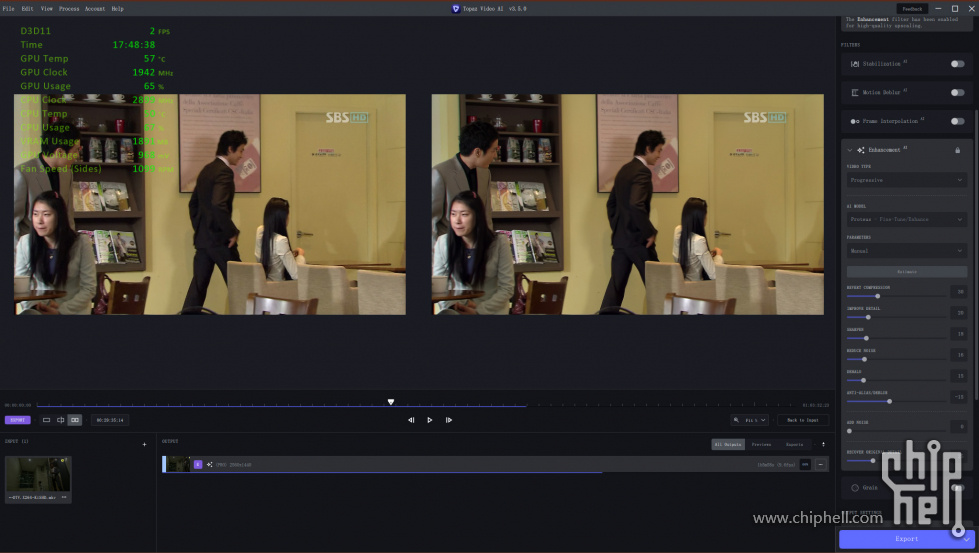The width and height of the screenshot is (979, 553).
Task: Adjust the Dehalo slider handle
Action: pyautogui.click(x=863, y=380)
